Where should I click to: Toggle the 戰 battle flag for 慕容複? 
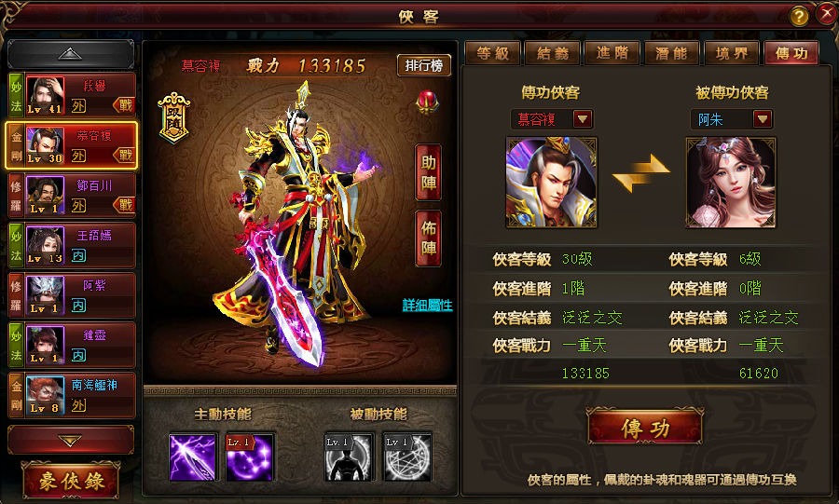[x=124, y=155]
